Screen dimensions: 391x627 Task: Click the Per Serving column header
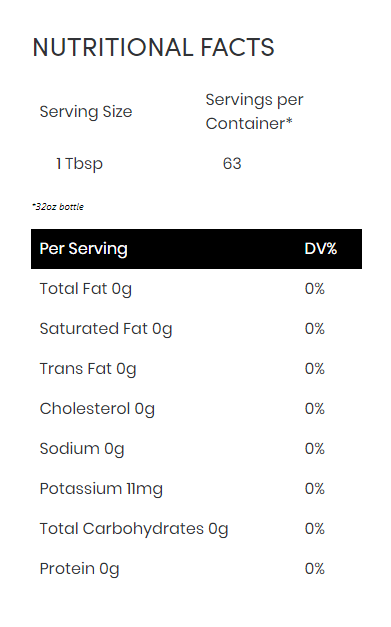tap(83, 249)
